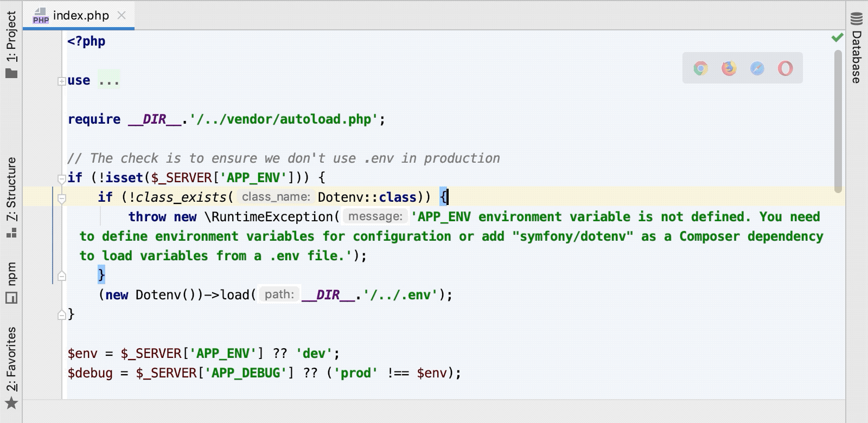Screen dimensions: 868x423
Task: Click the Favorites star icon
Action: coord(11,403)
